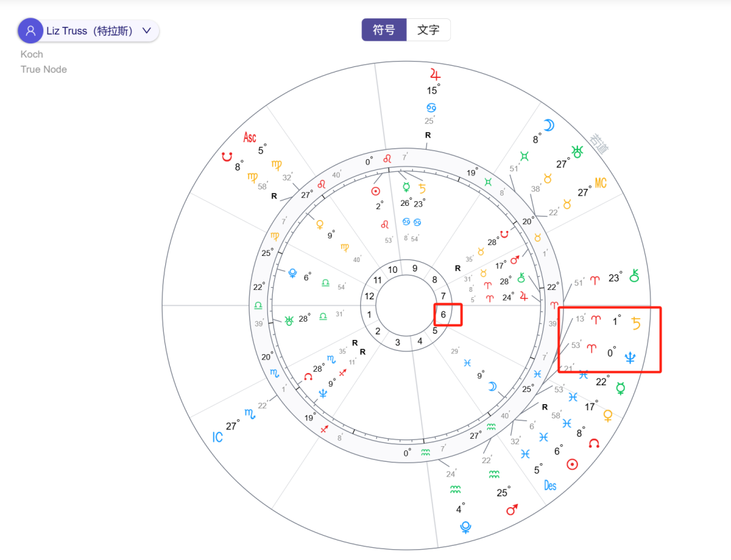
Task: Select inner Jupiter glyph at 24° Aries
Action: click(x=523, y=297)
